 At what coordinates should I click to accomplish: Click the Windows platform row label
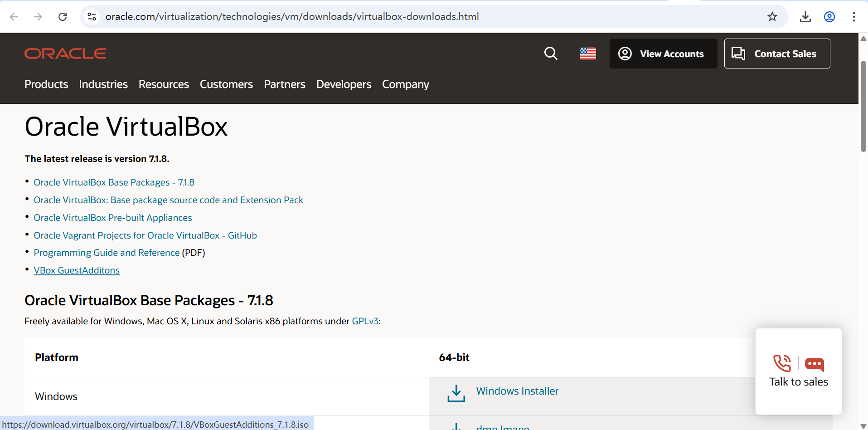coord(56,396)
